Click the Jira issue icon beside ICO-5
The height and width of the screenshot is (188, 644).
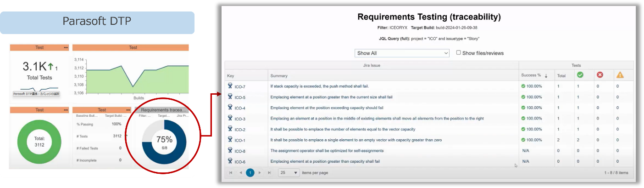click(x=230, y=97)
